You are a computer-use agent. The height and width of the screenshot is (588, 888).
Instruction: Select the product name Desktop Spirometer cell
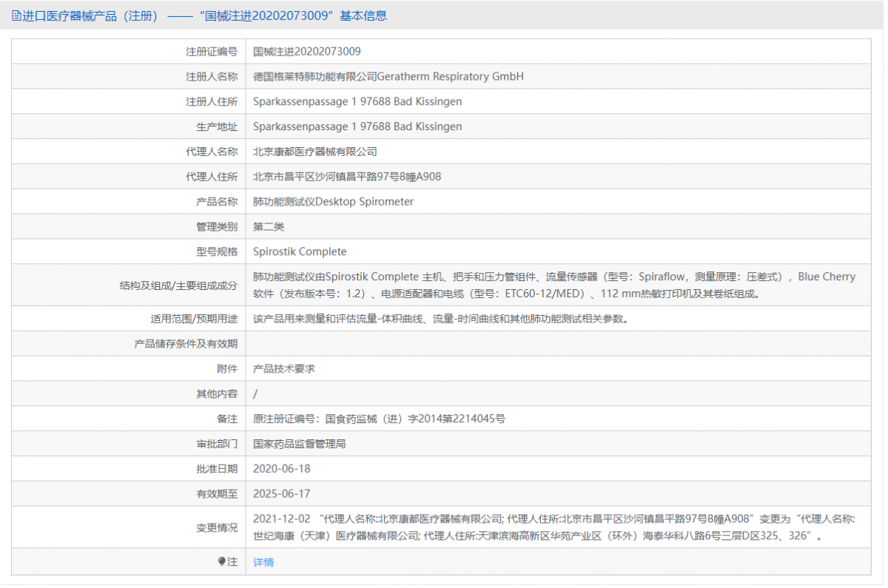pyautogui.click(x=334, y=201)
